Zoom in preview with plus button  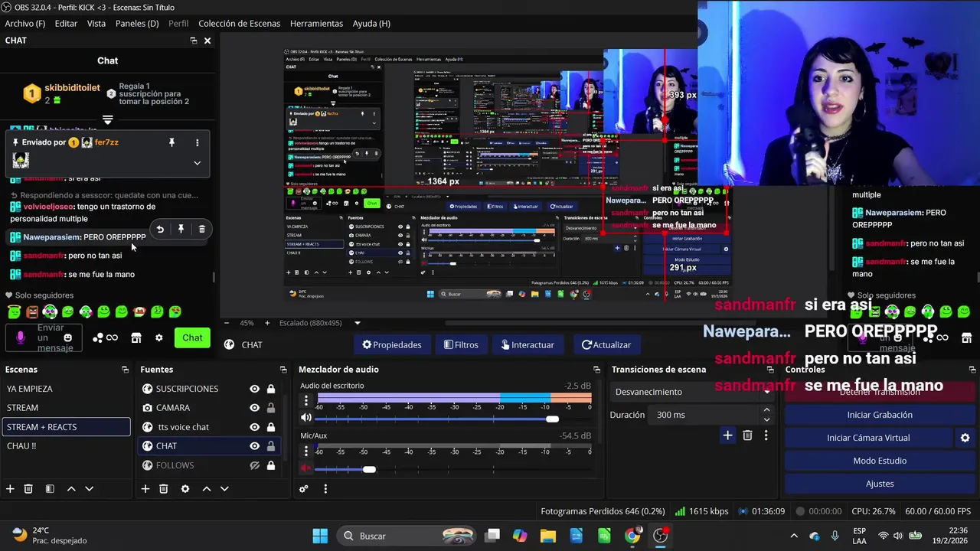tap(267, 323)
